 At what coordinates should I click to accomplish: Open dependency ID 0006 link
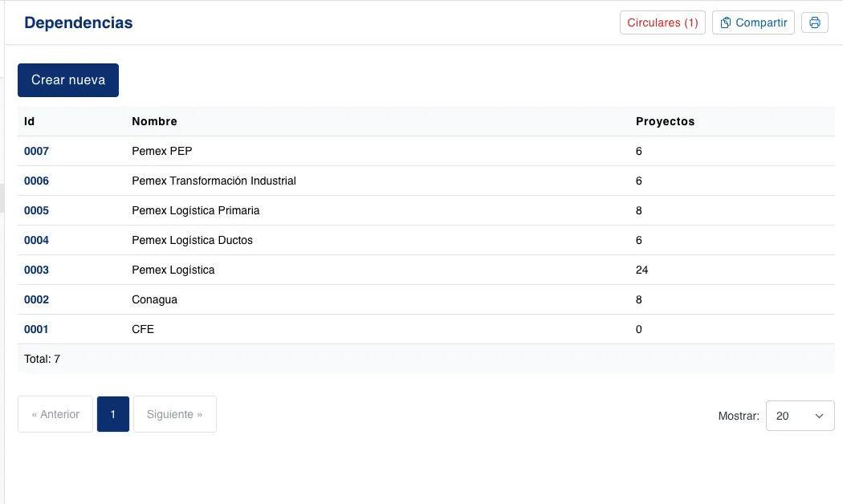point(36,181)
